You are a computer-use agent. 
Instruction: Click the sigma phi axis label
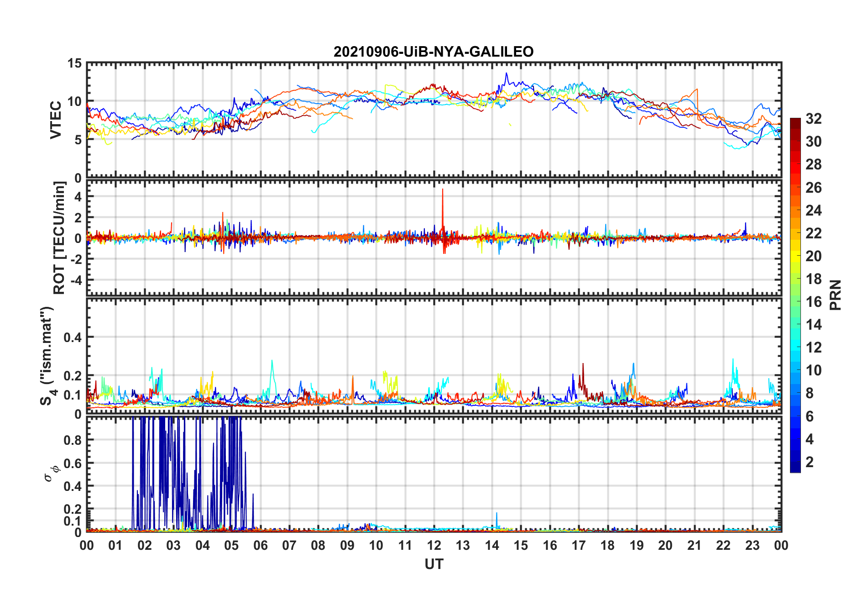(51, 473)
